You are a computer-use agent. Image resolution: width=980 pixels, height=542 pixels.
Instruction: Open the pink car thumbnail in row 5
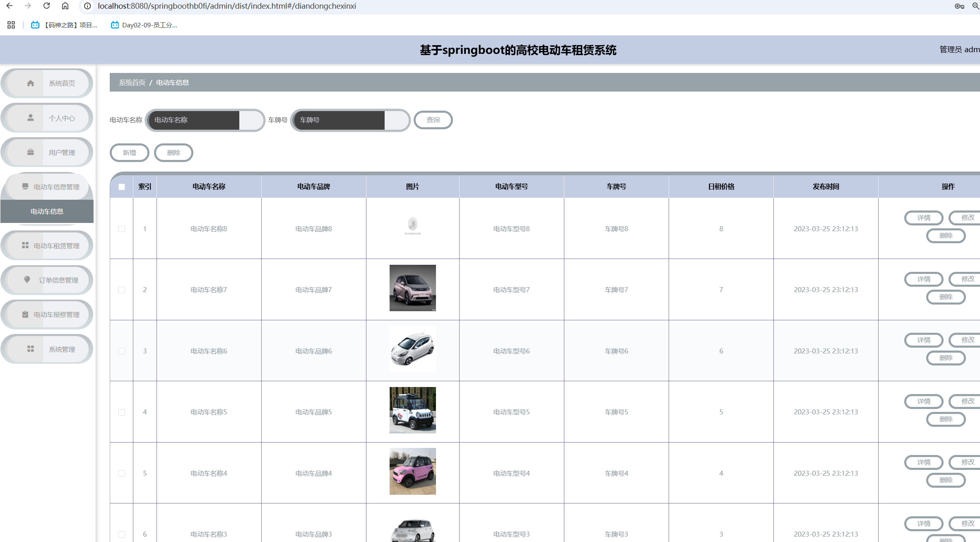[x=412, y=471]
